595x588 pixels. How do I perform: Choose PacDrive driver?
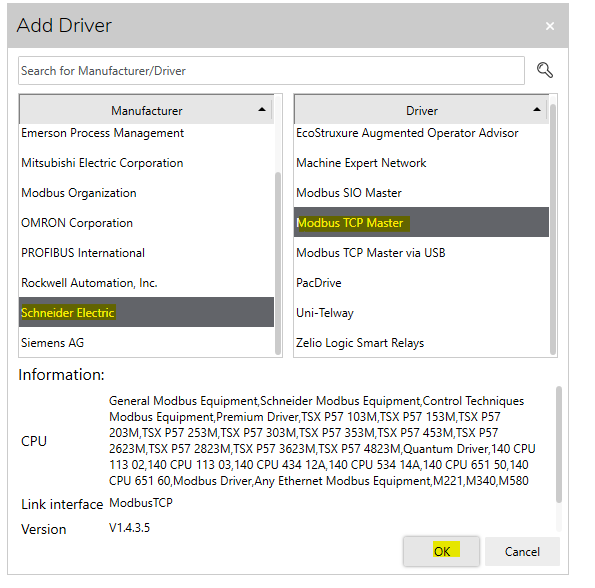(x=421, y=283)
